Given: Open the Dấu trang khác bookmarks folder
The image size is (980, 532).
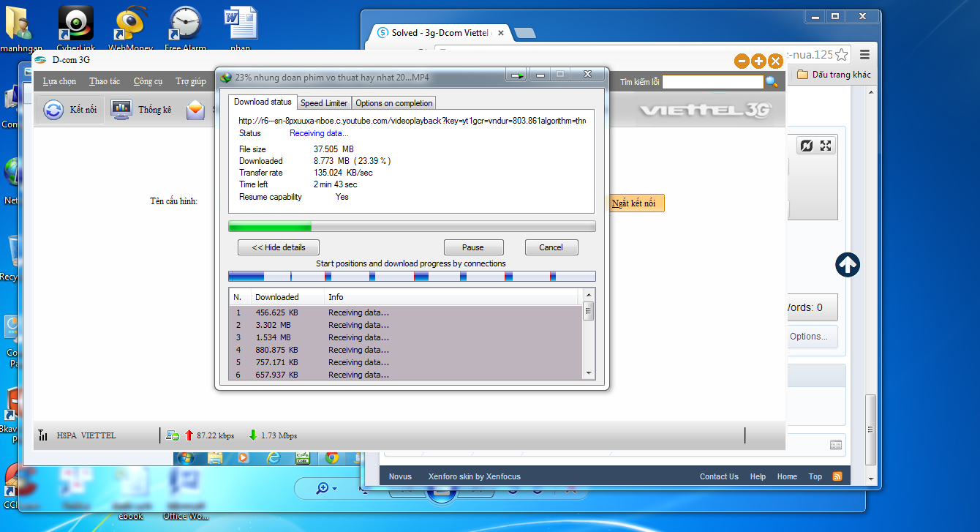Looking at the screenshot, I should pos(834,75).
